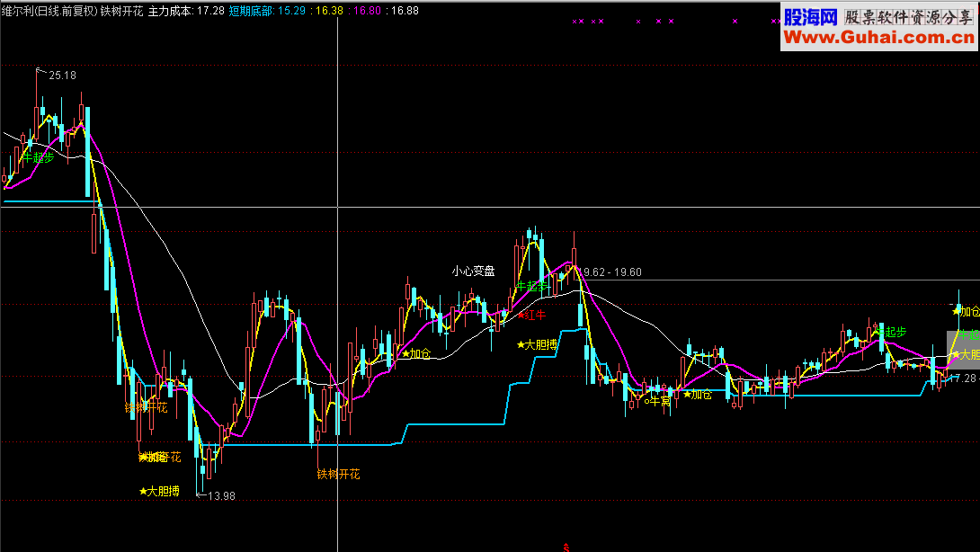Pick the magenta 16.80 indicator value
This screenshot has height=552, width=980.
(368, 11)
